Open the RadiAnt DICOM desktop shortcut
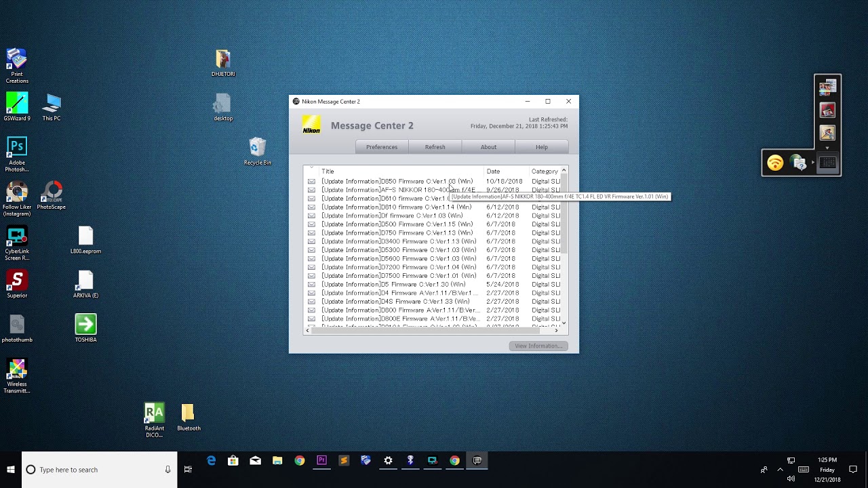The height and width of the screenshot is (488, 868). click(154, 420)
